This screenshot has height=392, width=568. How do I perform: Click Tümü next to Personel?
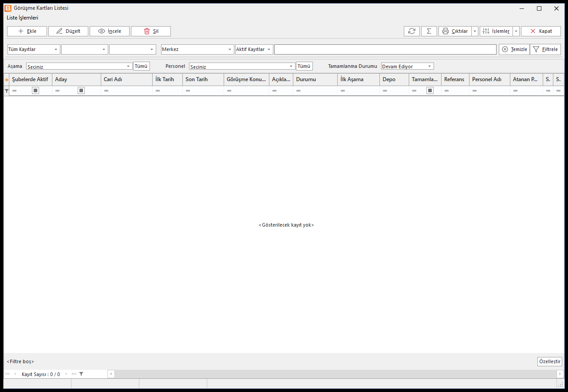304,66
